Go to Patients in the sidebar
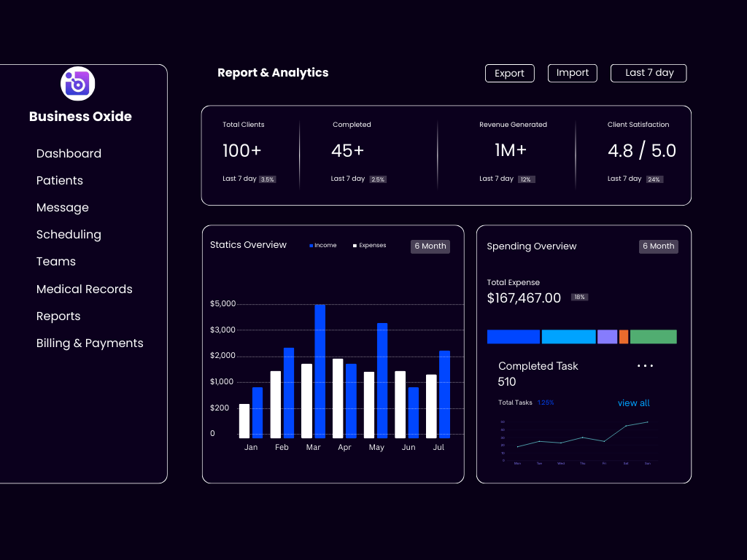747x560 pixels. 60,180
